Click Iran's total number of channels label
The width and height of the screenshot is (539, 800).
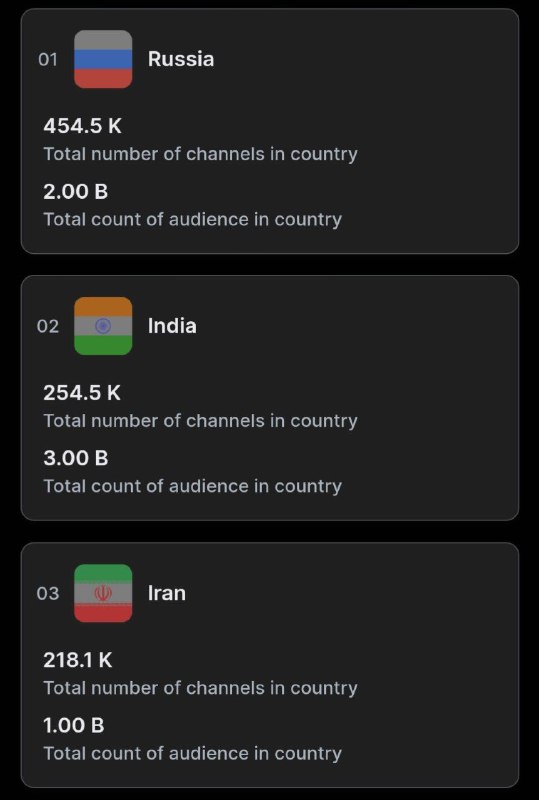[x=200, y=688]
